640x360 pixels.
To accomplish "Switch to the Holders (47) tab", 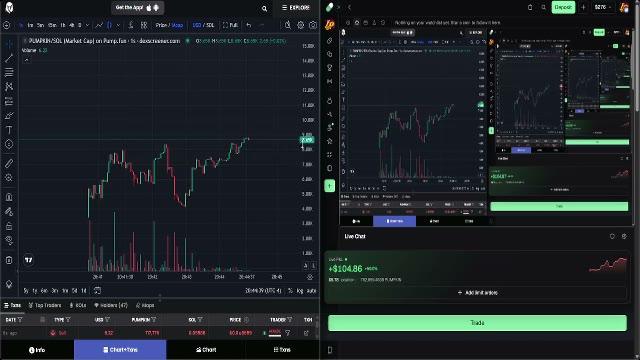I will [x=111, y=305].
